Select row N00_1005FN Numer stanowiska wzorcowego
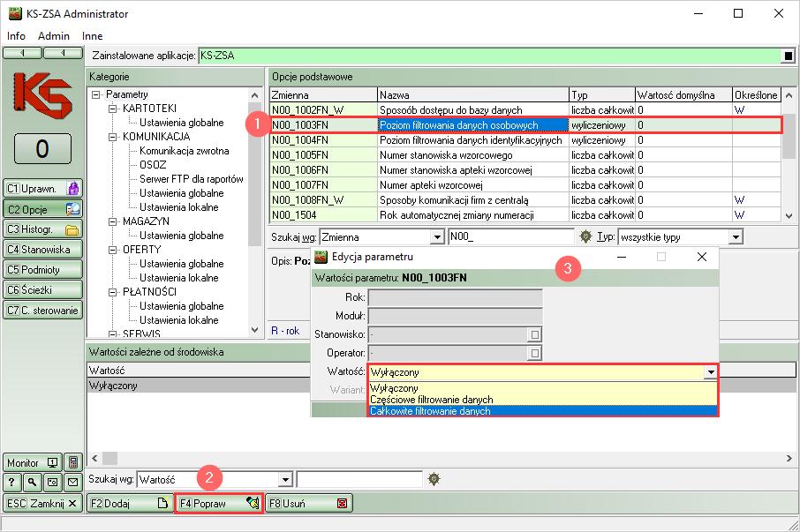 tap(525, 155)
